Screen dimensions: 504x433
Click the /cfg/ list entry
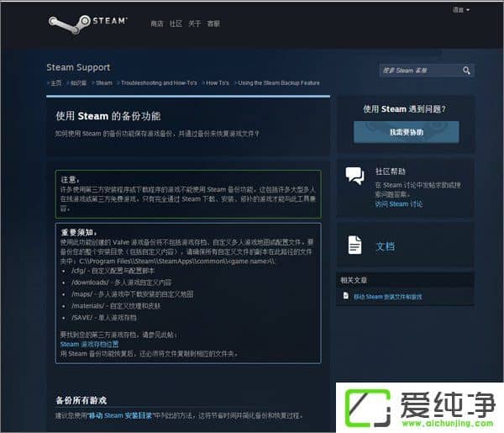coord(113,271)
